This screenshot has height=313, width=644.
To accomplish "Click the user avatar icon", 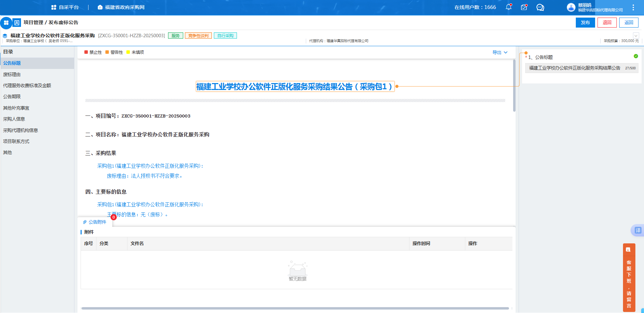I will pyautogui.click(x=571, y=7).
